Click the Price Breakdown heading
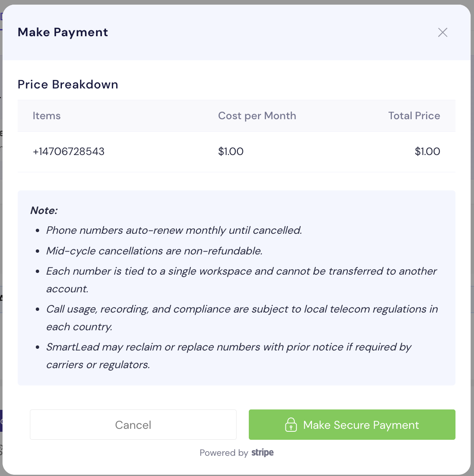 pos(68,85)
